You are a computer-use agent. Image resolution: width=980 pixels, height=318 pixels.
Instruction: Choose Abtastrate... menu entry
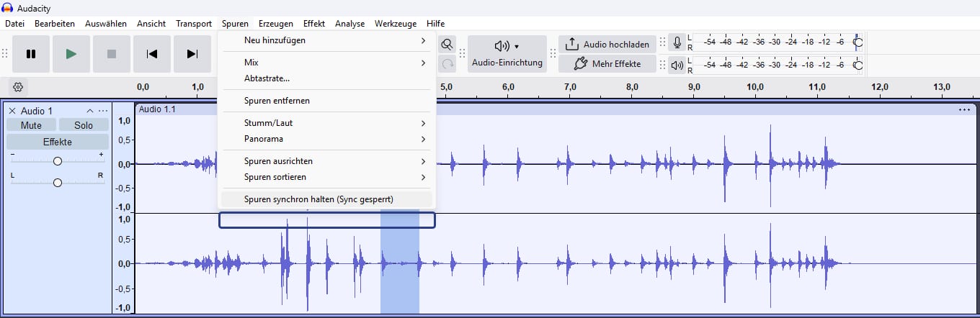327,78
